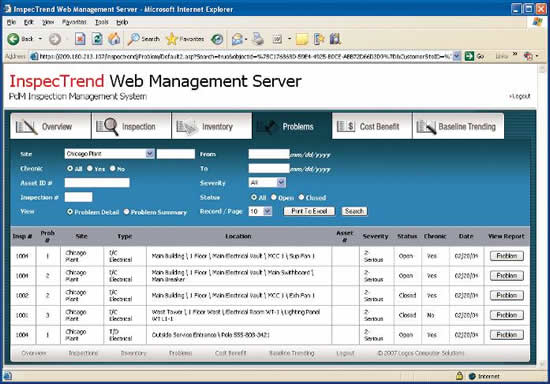
Task: Click the Search button in filter panel
Action: click(x=354, y=211)
